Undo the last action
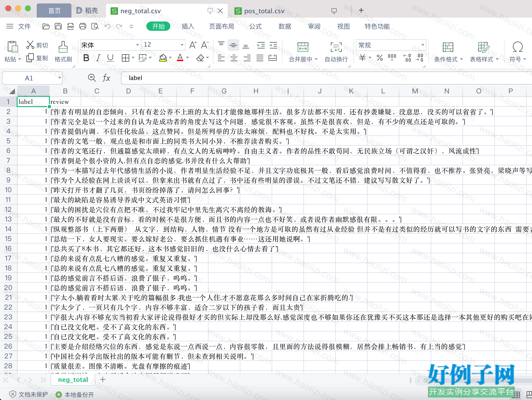 tap(107, 26)
